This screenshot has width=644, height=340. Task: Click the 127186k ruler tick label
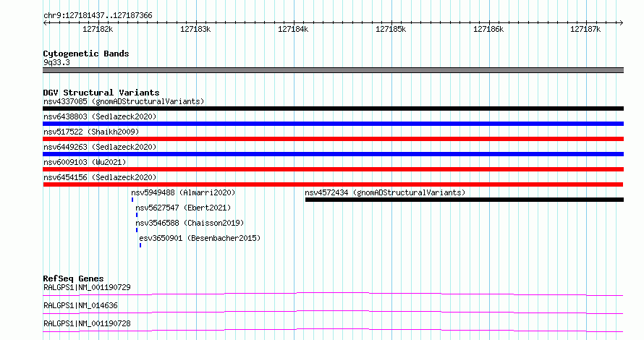point(488,29)
